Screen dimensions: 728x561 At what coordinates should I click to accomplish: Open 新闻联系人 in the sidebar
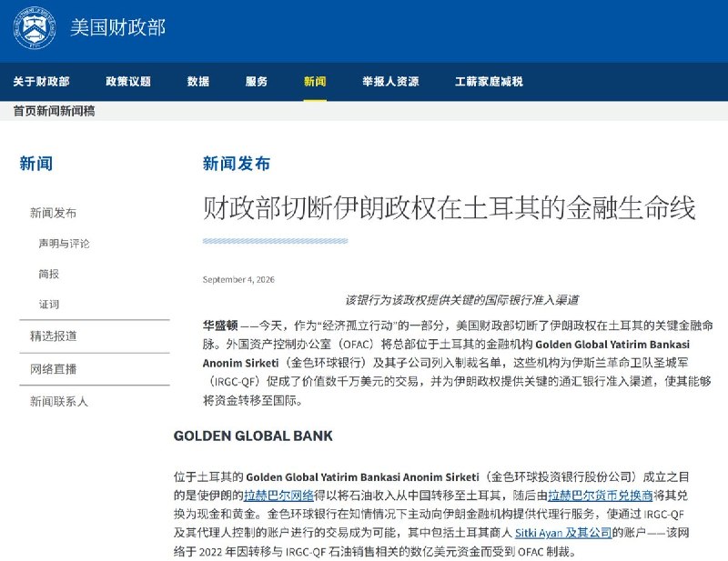point(59,401)
